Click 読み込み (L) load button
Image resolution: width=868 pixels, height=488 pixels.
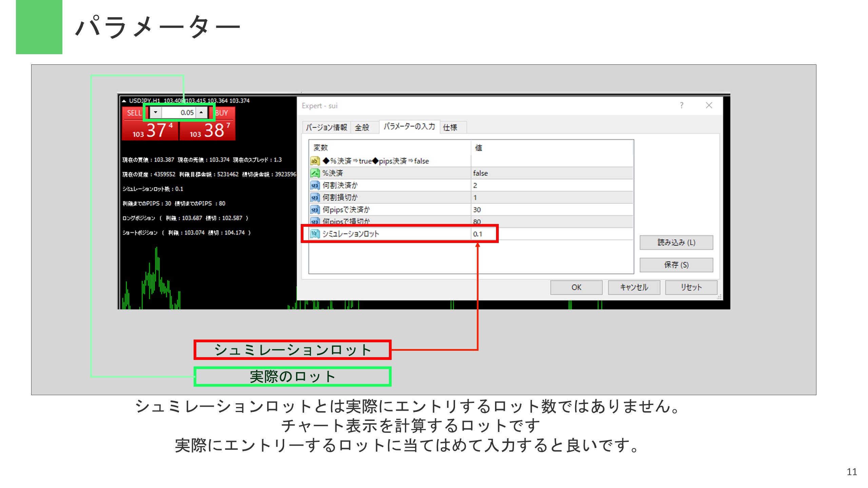click(x=676, y=243)
